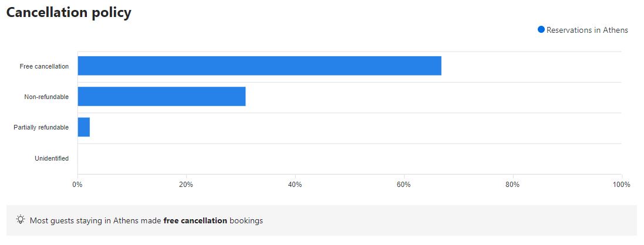Click the Unidentified category label
Screen dimensions: 644x245
coord(52,158)
